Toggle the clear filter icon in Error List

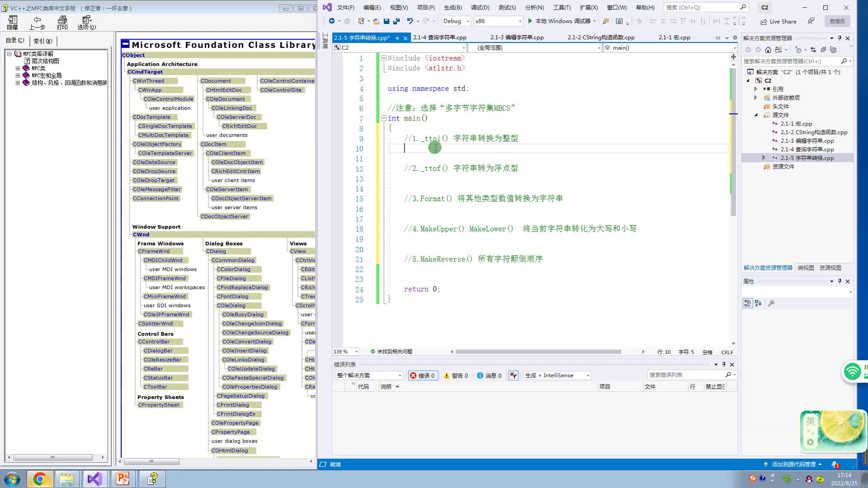(x=513, y=375)
